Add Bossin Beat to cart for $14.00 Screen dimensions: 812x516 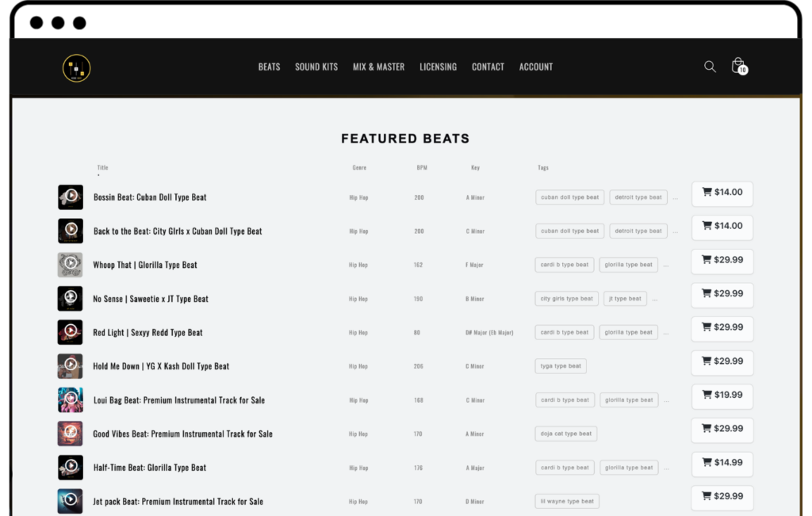[x=722, y=194]
